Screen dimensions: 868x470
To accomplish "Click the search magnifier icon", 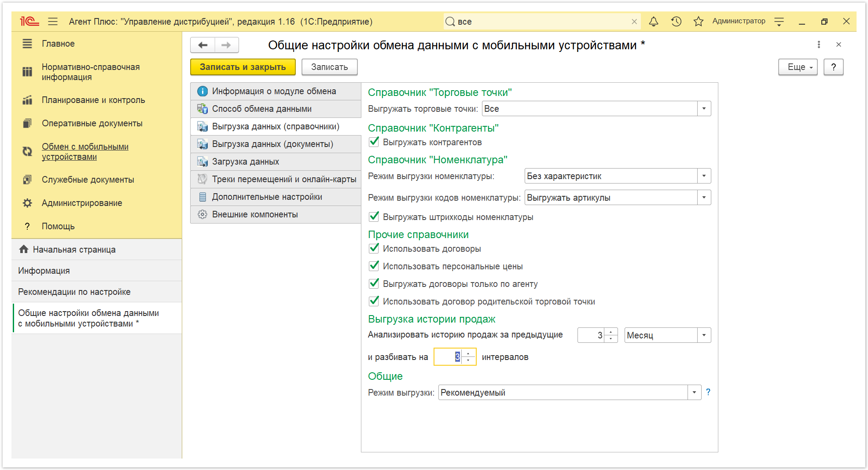I will [x=450, y=22].
